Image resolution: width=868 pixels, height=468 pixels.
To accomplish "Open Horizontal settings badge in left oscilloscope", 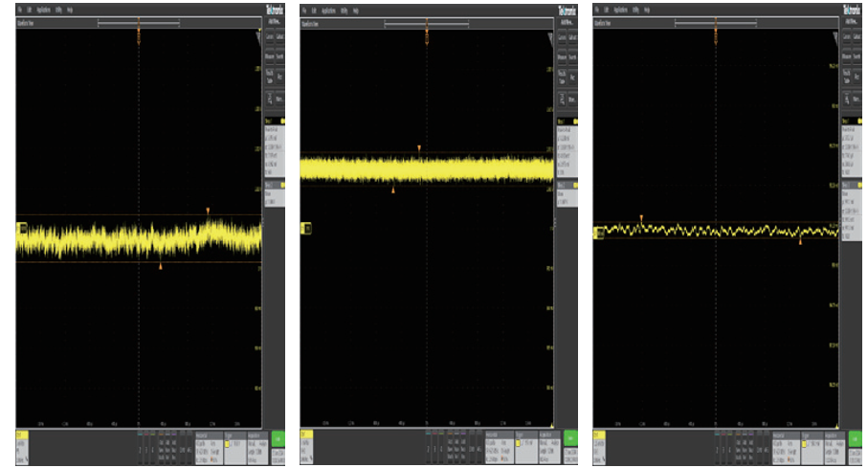I will 207,446.
